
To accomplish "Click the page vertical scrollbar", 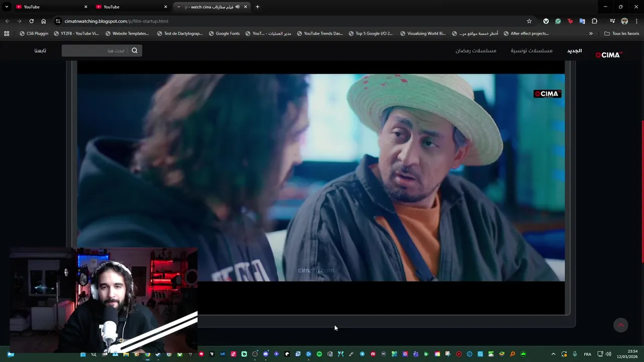I will point(642,191).
